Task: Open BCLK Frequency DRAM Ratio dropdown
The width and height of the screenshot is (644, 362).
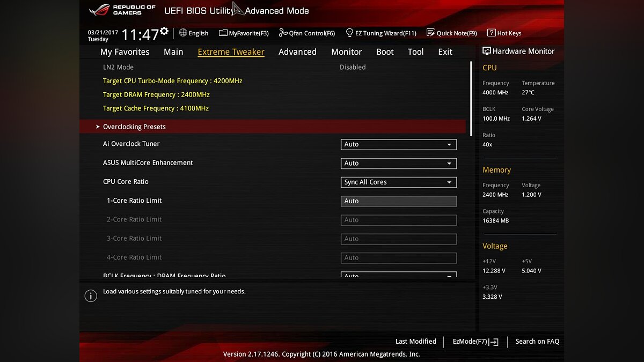Action: (x=399, y=275)
